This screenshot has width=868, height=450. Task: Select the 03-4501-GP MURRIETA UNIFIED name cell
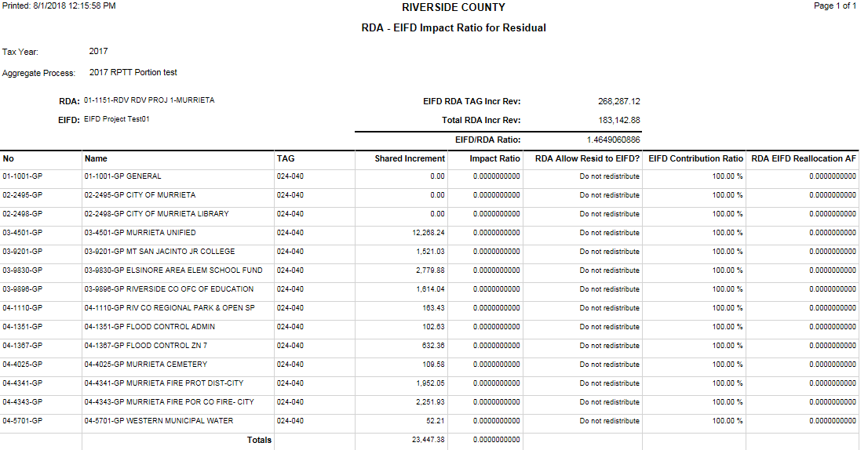click(x=140, y=233)
